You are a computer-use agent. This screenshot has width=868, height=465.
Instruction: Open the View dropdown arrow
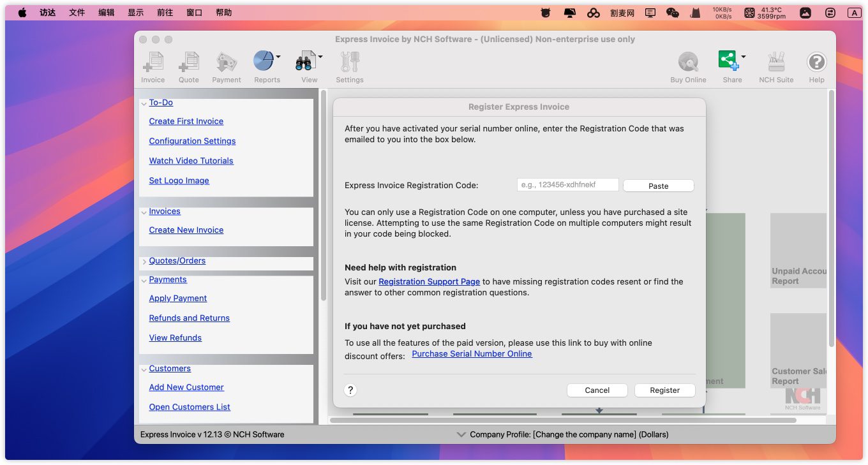pos(320,57)
